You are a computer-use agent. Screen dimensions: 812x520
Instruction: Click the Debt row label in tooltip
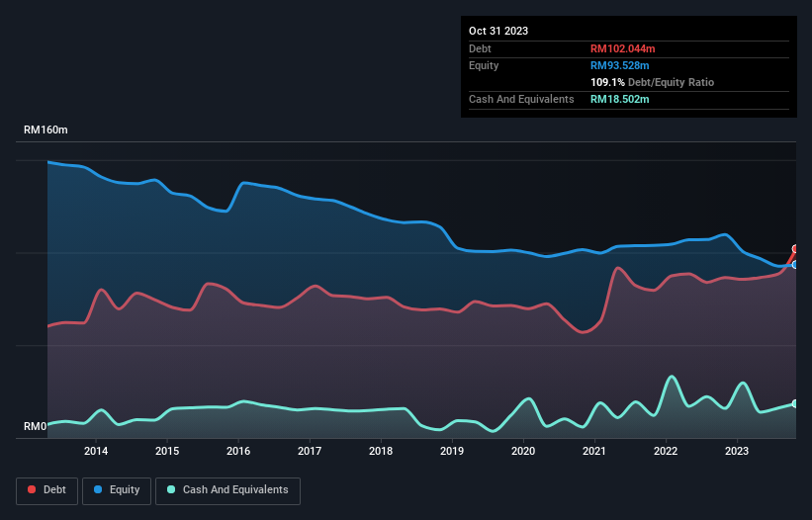(480, 48)
